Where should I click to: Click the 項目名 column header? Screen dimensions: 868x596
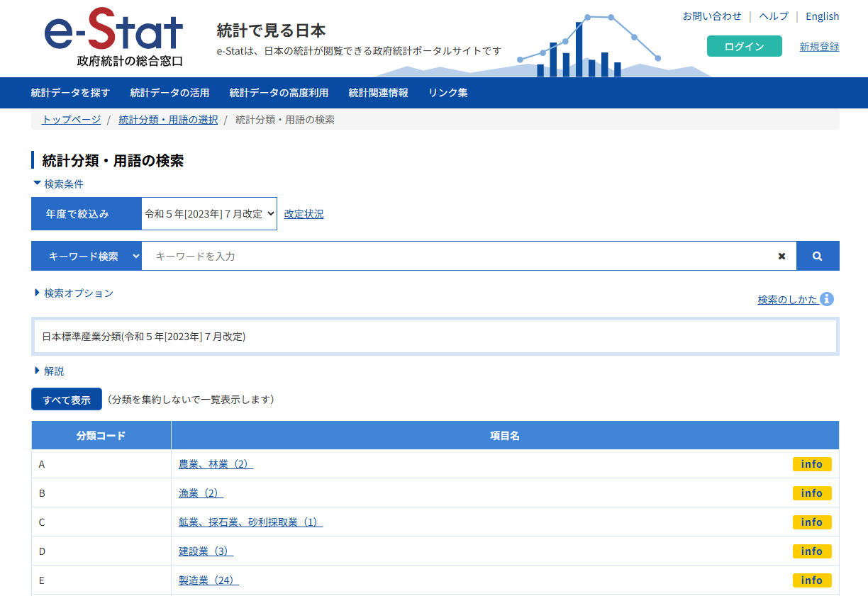coord(505,436)
